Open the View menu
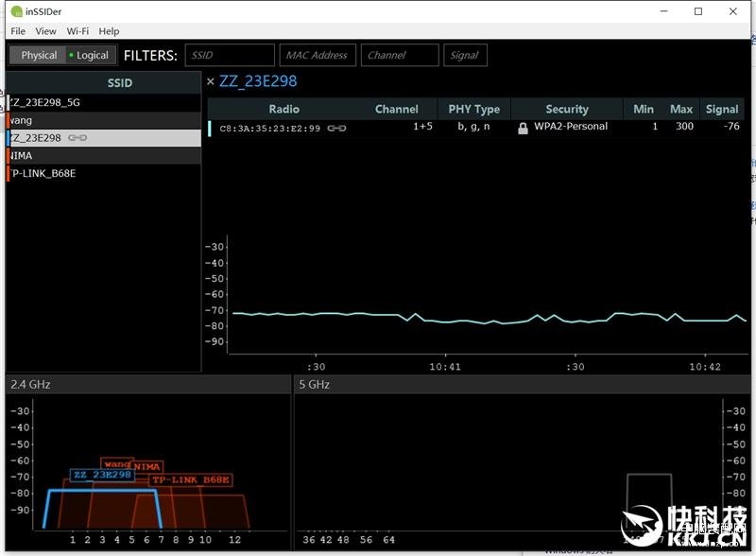 click(x=45, y=31)
